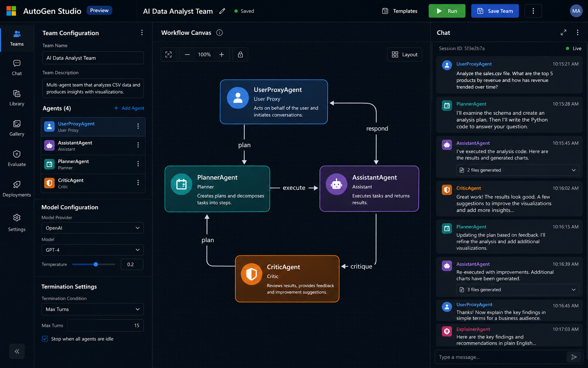Click the Workflow Canvas info icon
The image size is (588, 368).
[219, 33]
